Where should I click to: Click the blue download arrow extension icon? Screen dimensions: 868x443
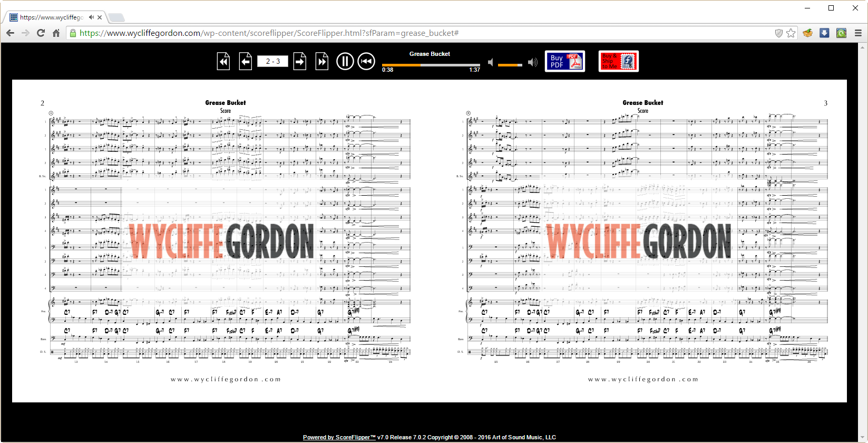tap(825, 33)
